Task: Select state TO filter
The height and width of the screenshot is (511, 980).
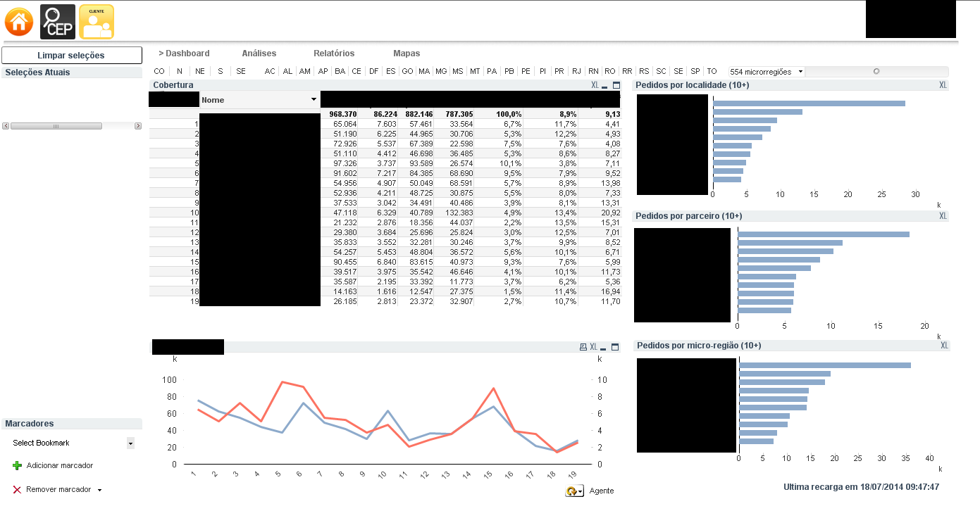Action: (x=712, y=72)
